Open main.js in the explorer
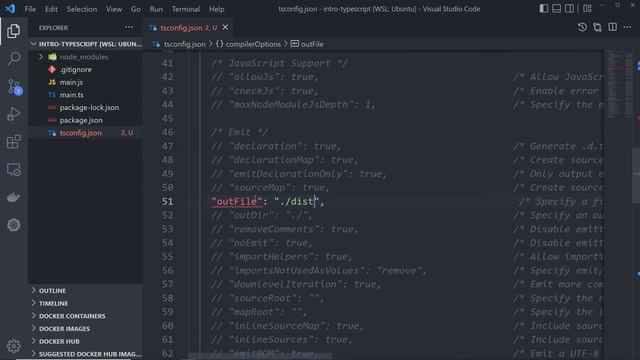Viewport: 640px width, 360px height. point(86,82)
